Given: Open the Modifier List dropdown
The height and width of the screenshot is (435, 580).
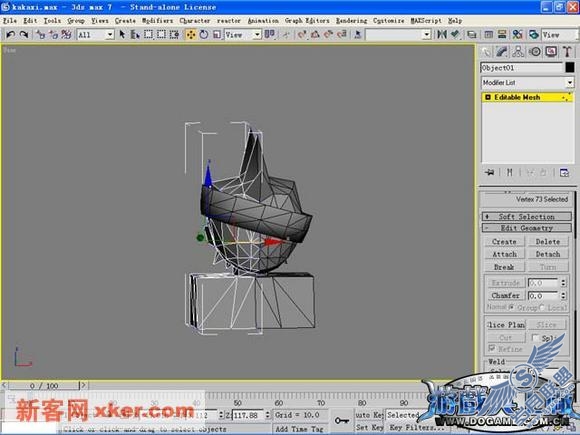Looking at the screenshot, I should click(x=527, y=82).
